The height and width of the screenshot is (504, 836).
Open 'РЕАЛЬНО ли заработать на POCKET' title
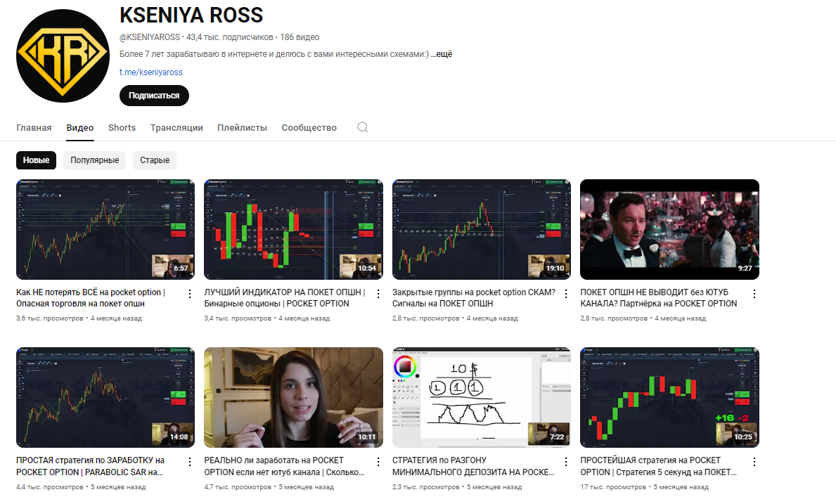pos(284,466)
